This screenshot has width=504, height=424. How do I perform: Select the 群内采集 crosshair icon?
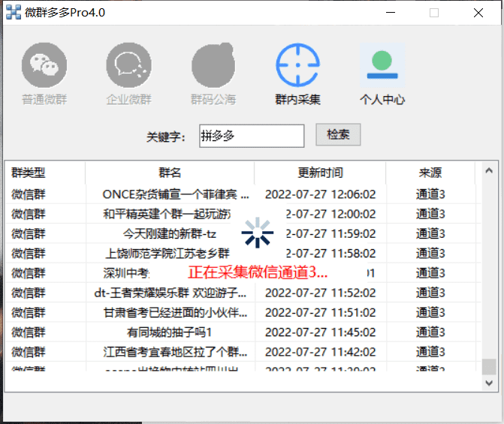point(297,66)
